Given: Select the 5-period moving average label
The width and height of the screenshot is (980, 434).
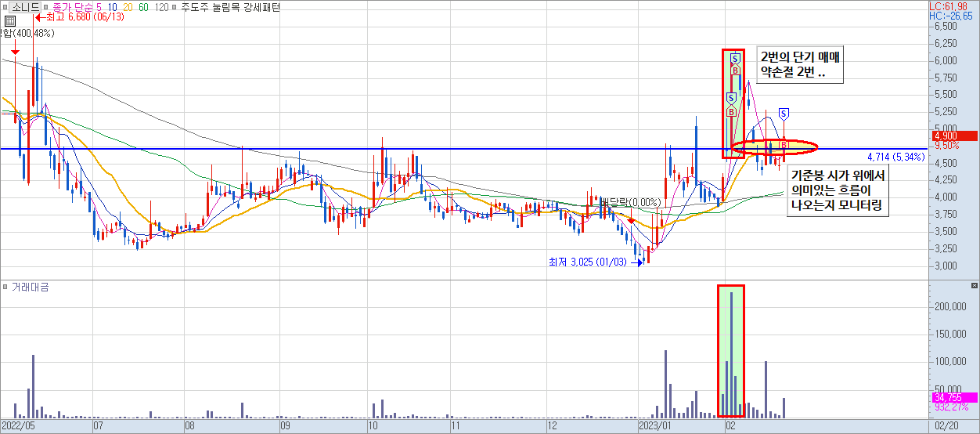Looking at the screenshot, I should 99,7.
